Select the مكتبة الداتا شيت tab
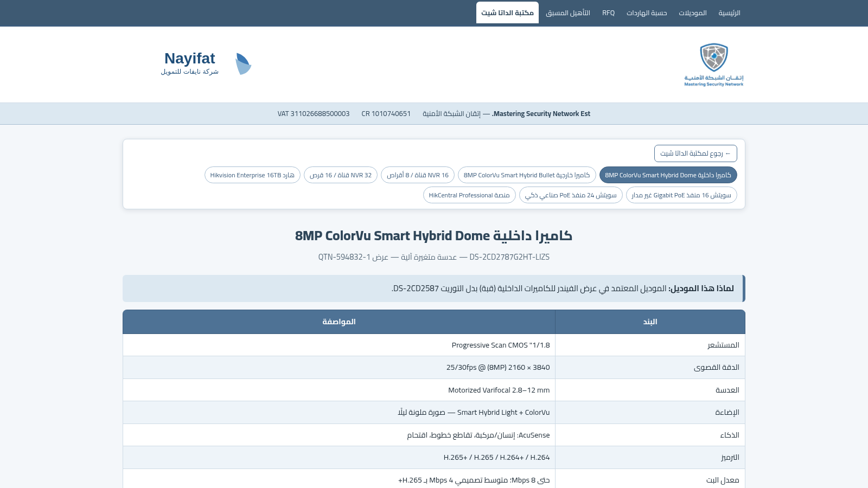Image resolution: width=868 pixels, height=488 pixels. click(507, 13)
